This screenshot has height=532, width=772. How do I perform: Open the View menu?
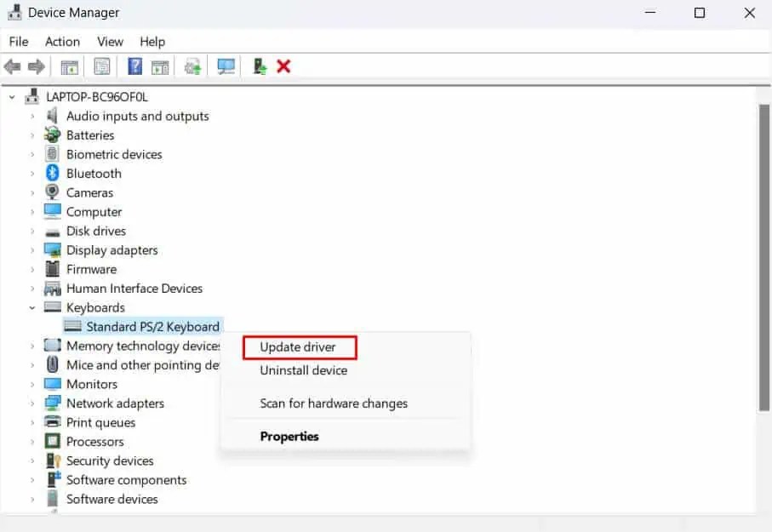[110, 41]
